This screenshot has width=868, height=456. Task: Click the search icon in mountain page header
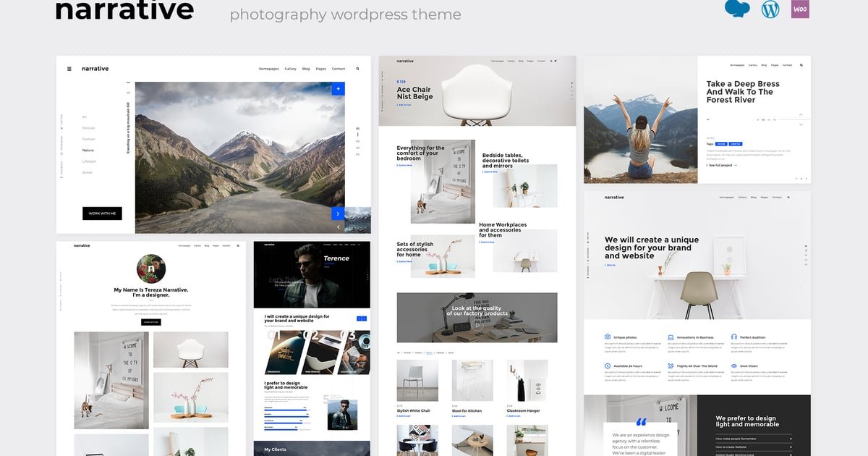[357, 69]
